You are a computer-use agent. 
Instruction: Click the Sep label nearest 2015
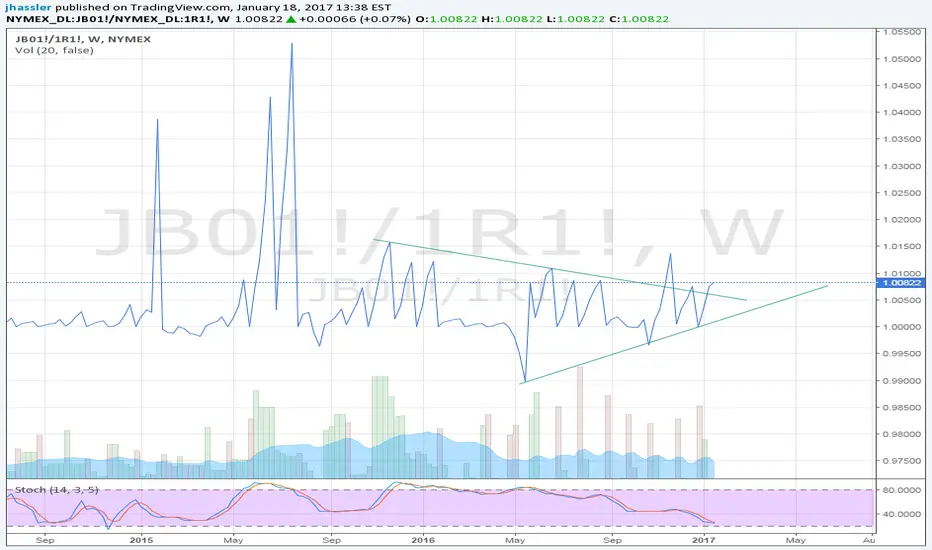point(45,540)
